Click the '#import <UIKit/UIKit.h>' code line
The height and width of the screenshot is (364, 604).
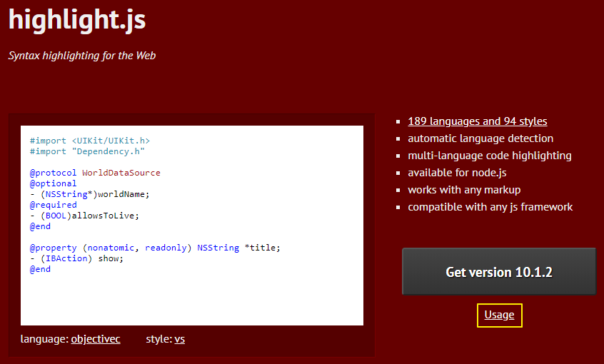point(90,141)
